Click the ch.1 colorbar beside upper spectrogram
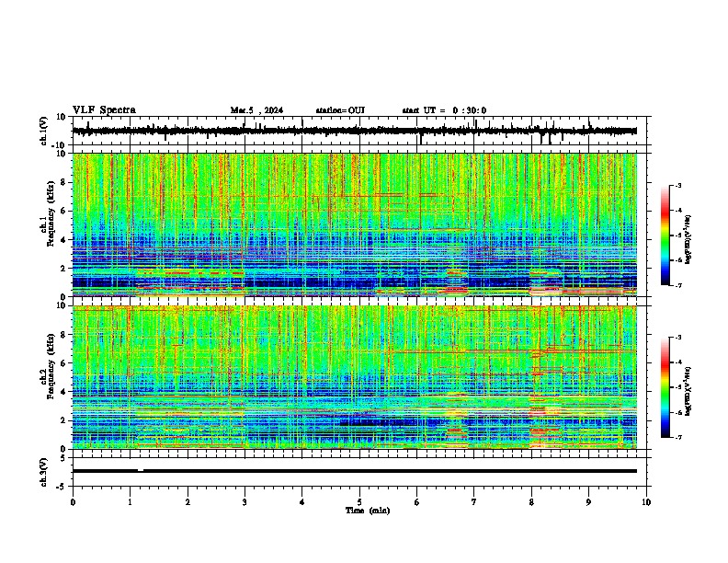This screenshot has height=563, width=728. tap(665, 236)
